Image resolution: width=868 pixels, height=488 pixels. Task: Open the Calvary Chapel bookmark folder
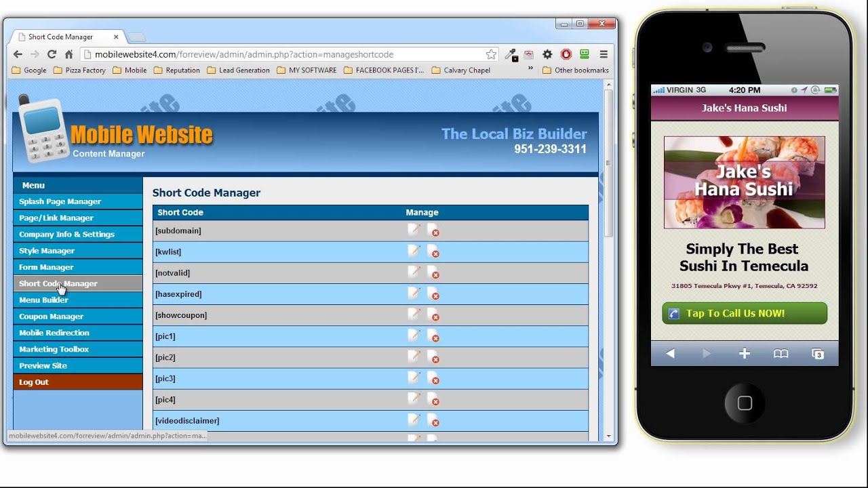pyautogui.click(x=461, y=70)
